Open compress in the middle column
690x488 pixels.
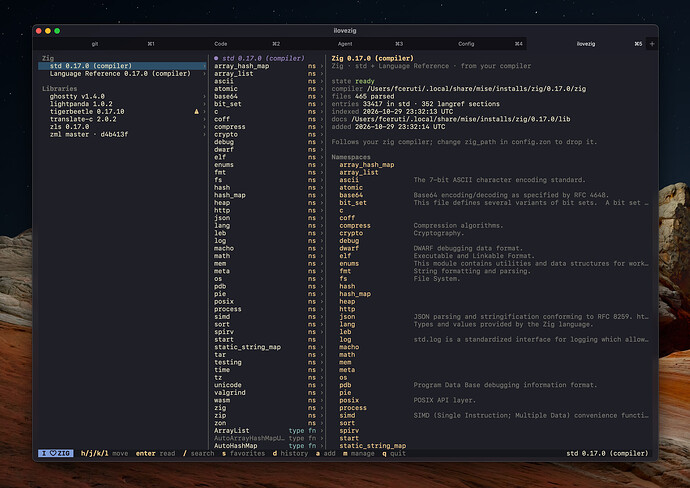pyautogui.click(x=230, y=127)
